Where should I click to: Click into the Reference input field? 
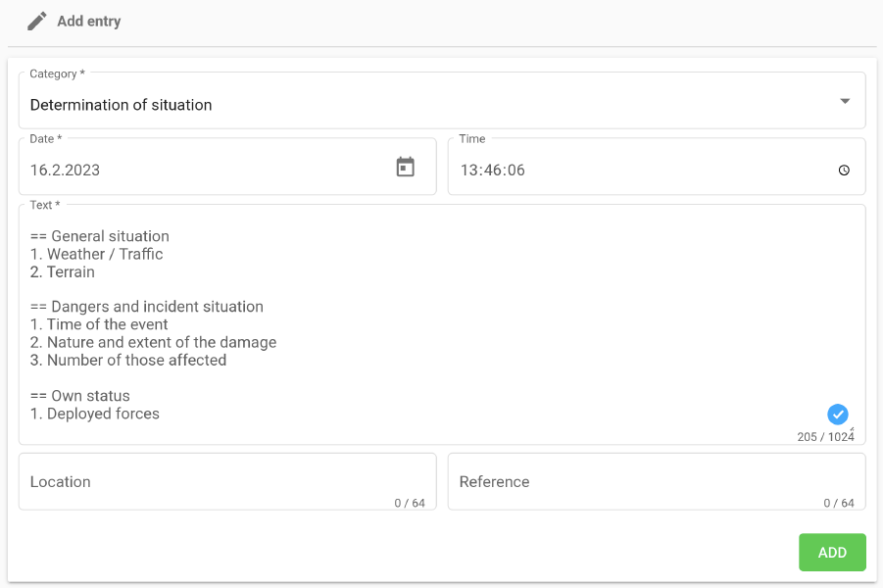coord(655,482)
